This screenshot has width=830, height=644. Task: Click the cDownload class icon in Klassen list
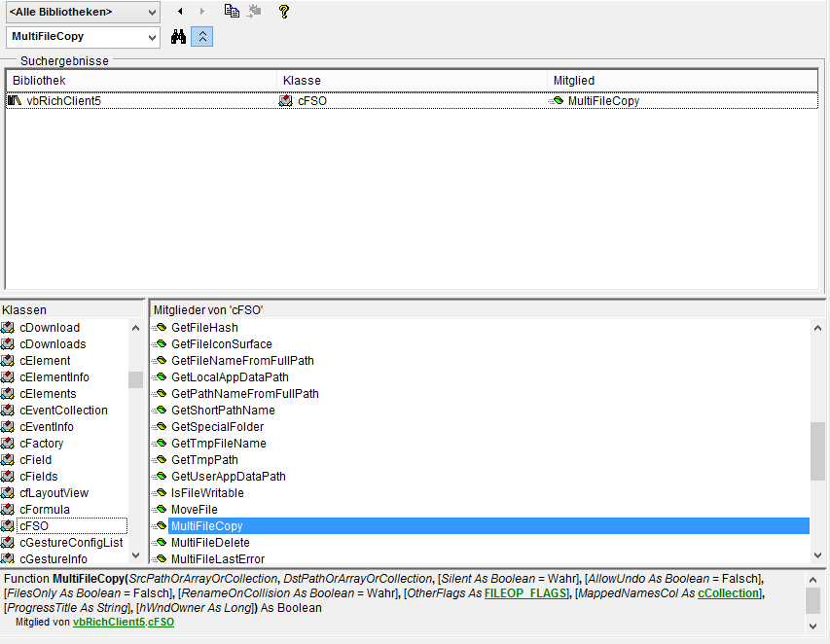(8, 328)
